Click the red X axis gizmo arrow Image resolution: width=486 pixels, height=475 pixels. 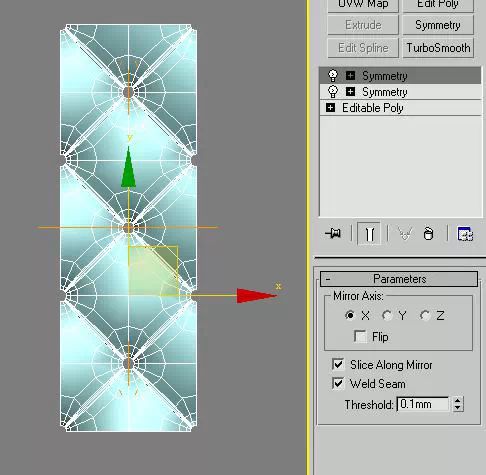pyautogui.click(x=256, y=296)
